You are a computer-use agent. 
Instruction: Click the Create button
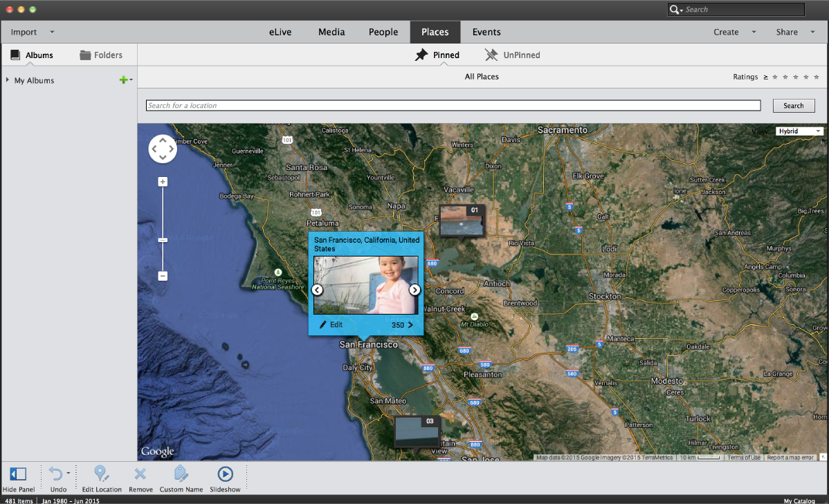726,32
